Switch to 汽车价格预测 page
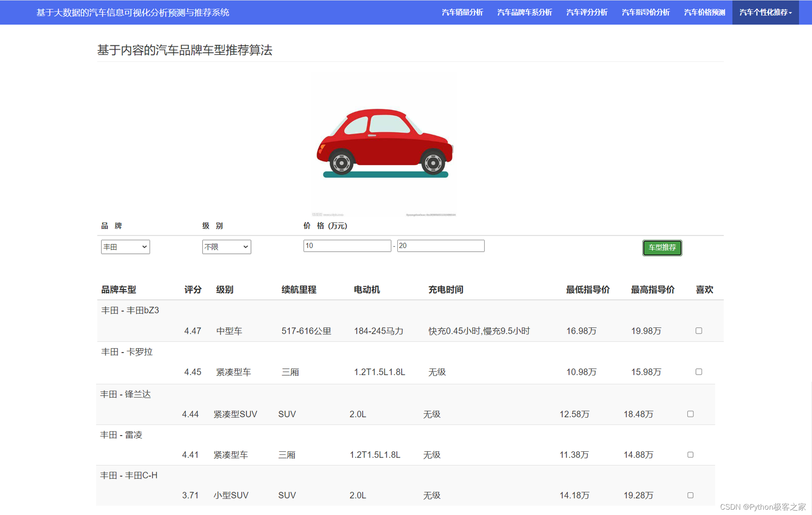 click(704, 12)
